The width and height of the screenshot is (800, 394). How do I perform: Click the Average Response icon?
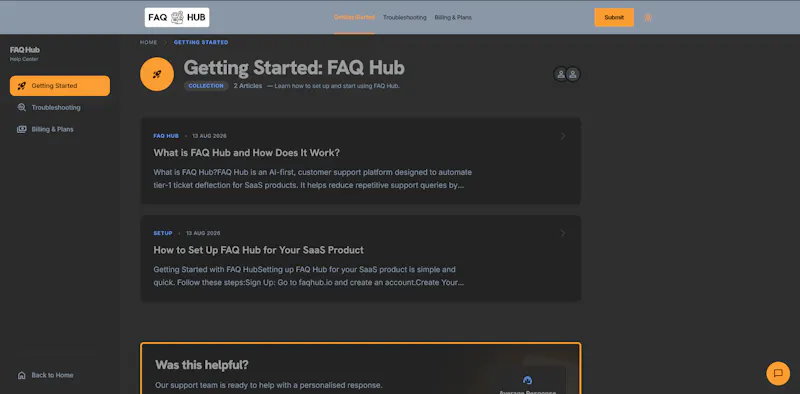click(528, 380)
